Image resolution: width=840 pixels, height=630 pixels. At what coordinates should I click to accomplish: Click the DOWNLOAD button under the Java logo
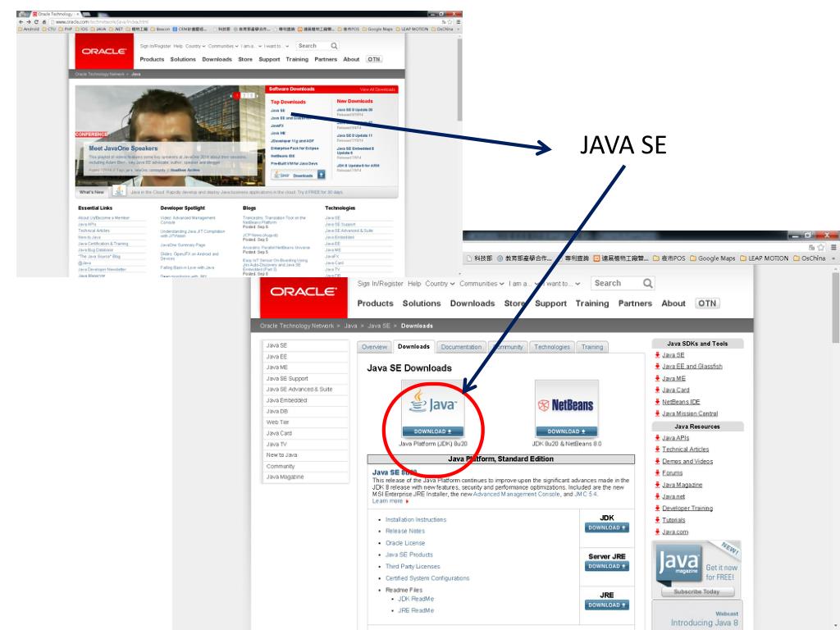point(433,431)
